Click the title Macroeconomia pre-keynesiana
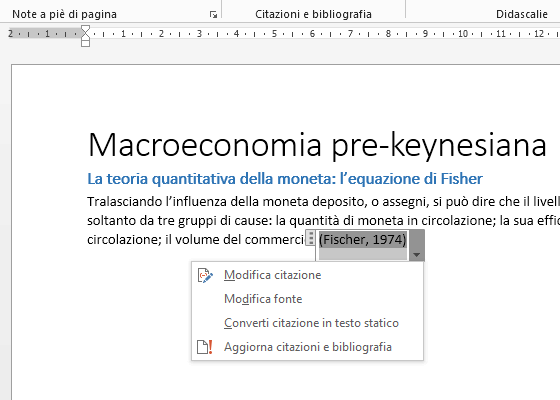Image resolution: width=560 pixels, height=400 pixels. (x=317, y=145)
